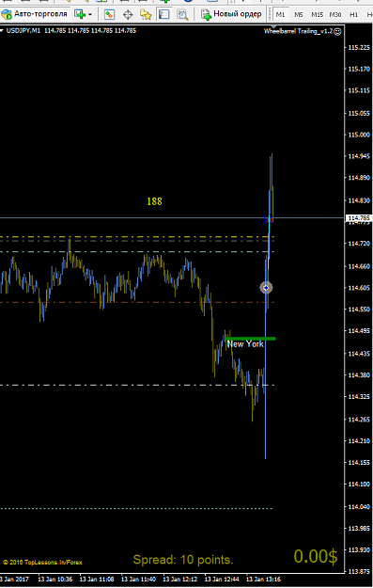Select the crosshair cursor tool

tap(128, 15)
